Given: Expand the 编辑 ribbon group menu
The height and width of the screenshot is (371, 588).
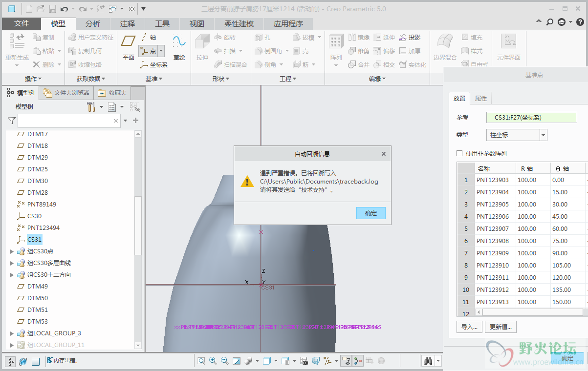Looking at the screenshot, I should [x=377, y=79].
